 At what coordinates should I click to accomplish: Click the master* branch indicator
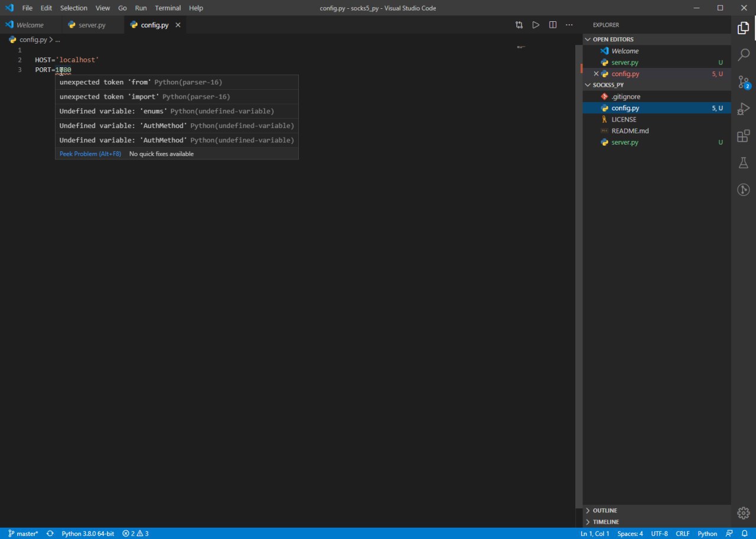pyautogui.click(x=23, y=533)
